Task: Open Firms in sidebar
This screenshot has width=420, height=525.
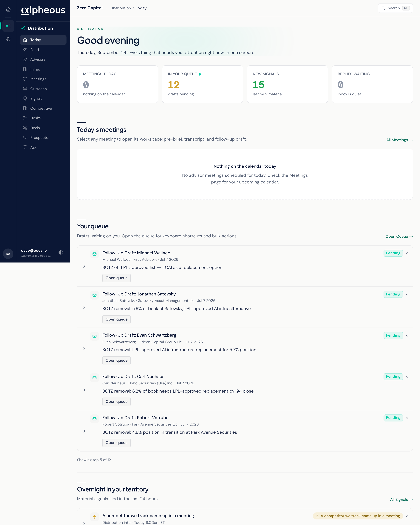Action: point(43,69)
